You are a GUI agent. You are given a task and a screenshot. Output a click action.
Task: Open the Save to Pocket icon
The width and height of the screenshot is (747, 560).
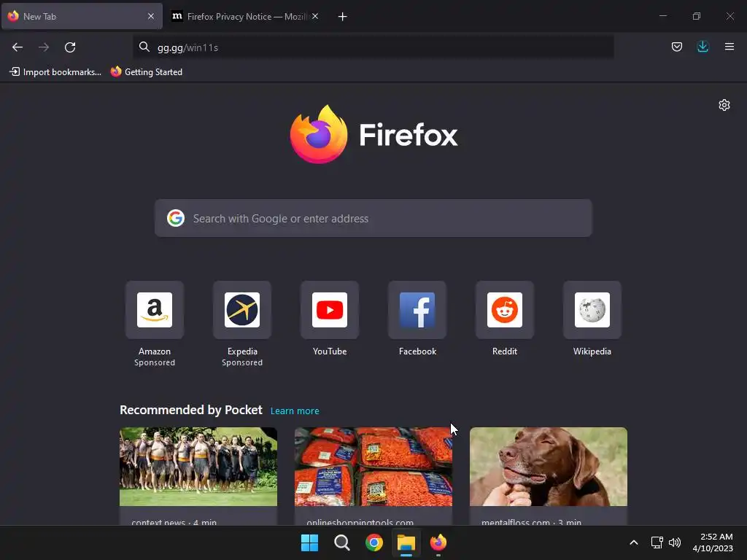(x=676, y=47)
